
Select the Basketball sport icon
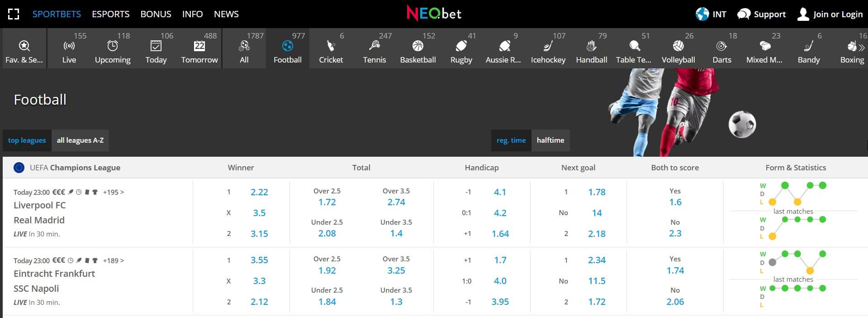(x=418, y=46)
